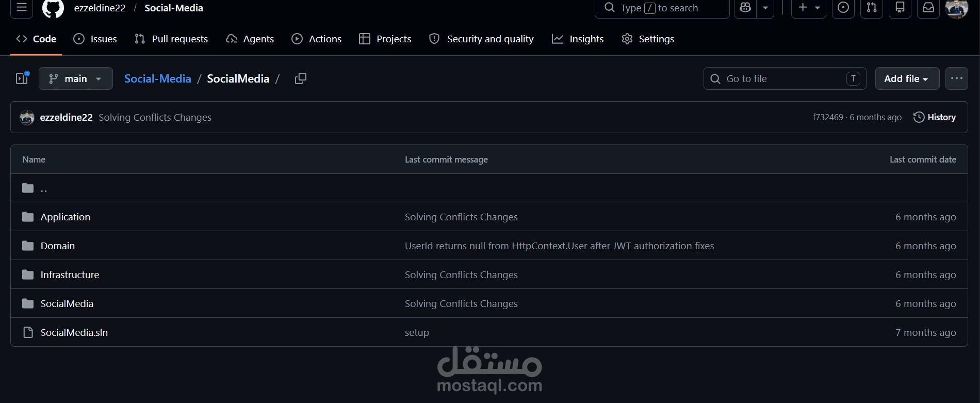Image resolution: width=980 pixels, height=403 pixels.
Task: Open the repositories shortcut icon in header
Action: pos(900,8)
